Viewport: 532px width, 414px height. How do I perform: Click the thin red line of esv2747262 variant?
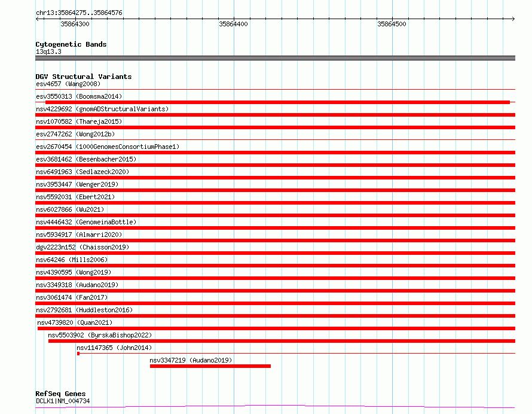(x=275, y=140)
